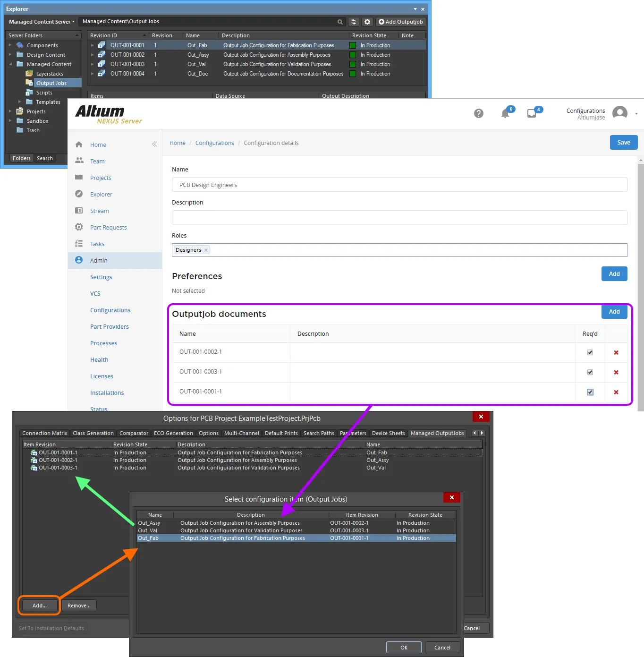
Task: Delete OUT-001-0002-1 with red X
Action: coord(616,352)
